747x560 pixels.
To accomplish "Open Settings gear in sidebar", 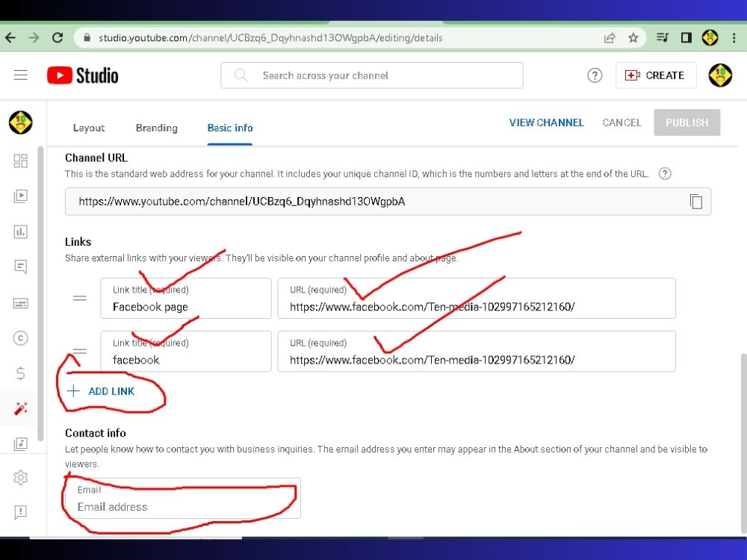I will point(20,477).
